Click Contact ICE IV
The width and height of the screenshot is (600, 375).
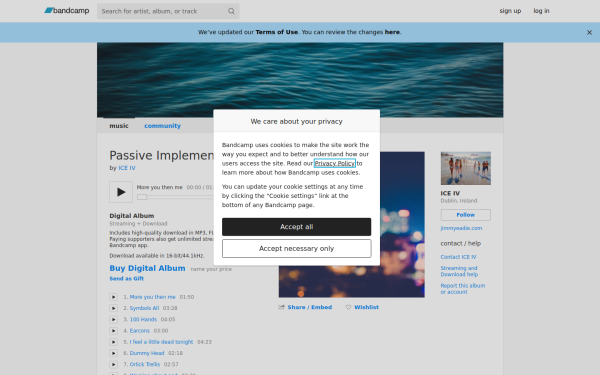[x=458, y=257]
